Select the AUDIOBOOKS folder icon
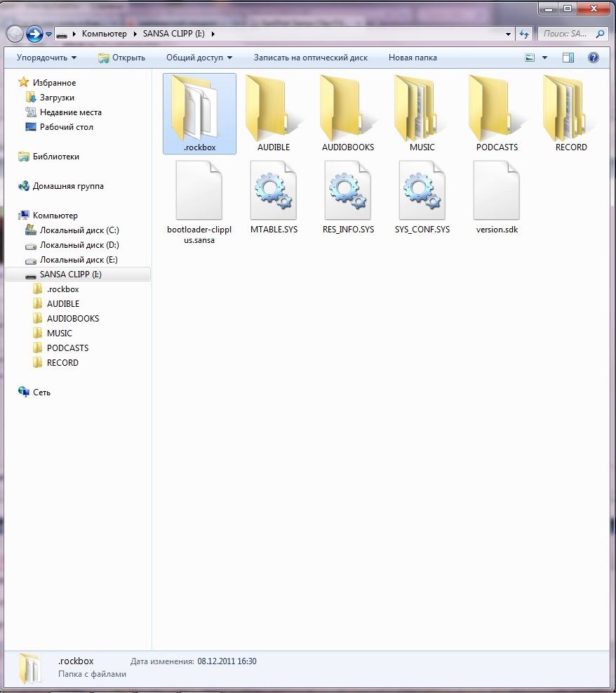This screenshot has width=616, height=693. click(x=347, y=107)
